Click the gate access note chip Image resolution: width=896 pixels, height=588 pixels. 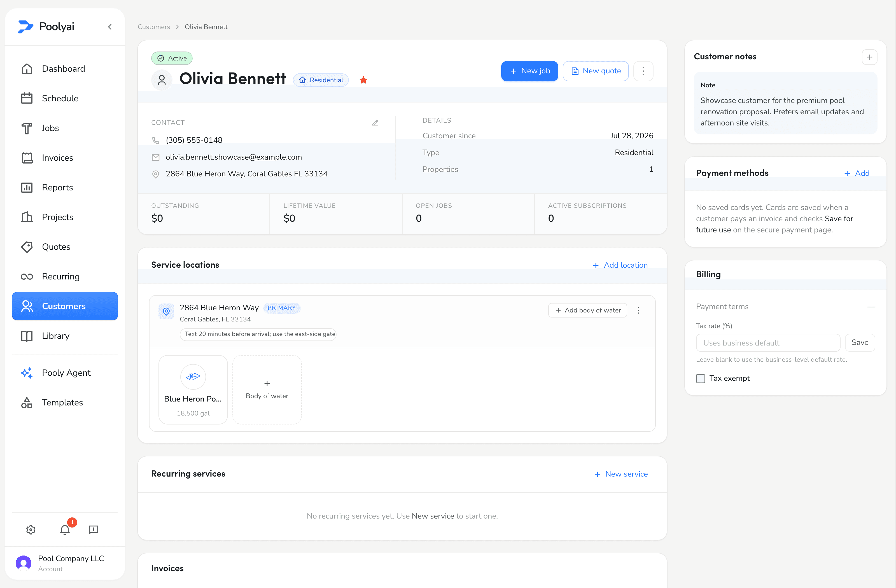coord(259,334)
